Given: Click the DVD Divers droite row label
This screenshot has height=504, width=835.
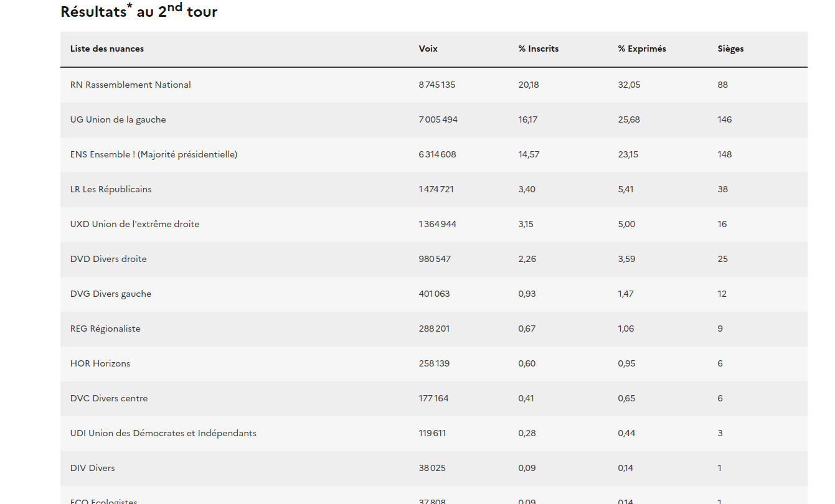Looking at the screenshot, I should pyautogui.click(x=108, y=259).
